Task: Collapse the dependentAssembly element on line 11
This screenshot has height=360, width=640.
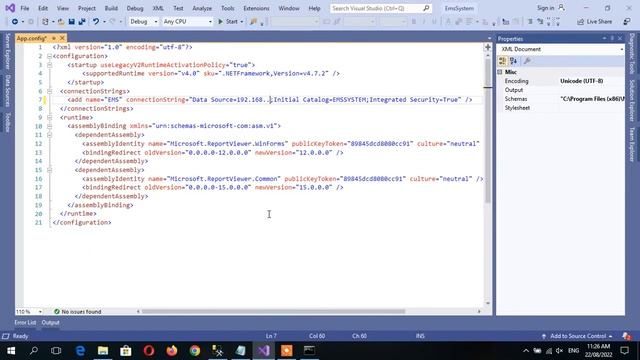Action: point(49,135)
